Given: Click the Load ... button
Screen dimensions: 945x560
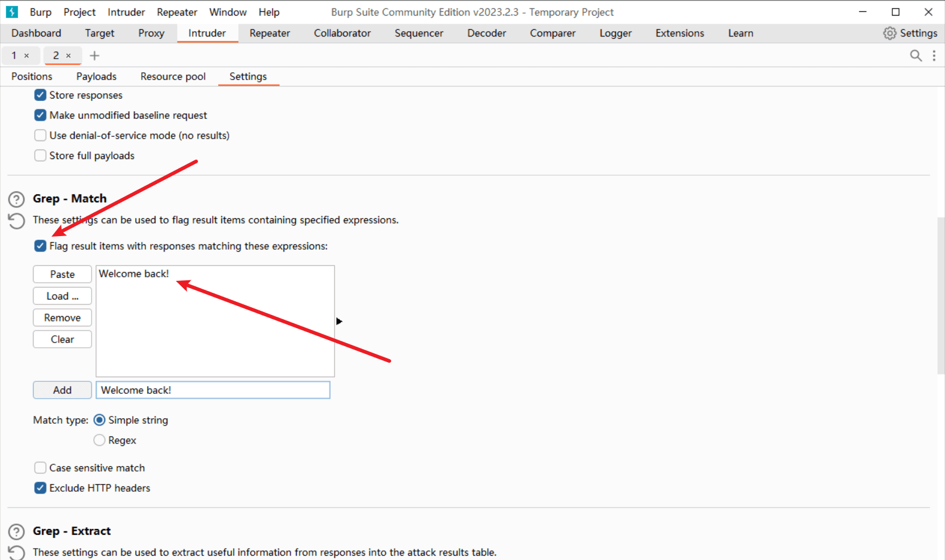Looking at the screenshot, I should coord(62,296).
